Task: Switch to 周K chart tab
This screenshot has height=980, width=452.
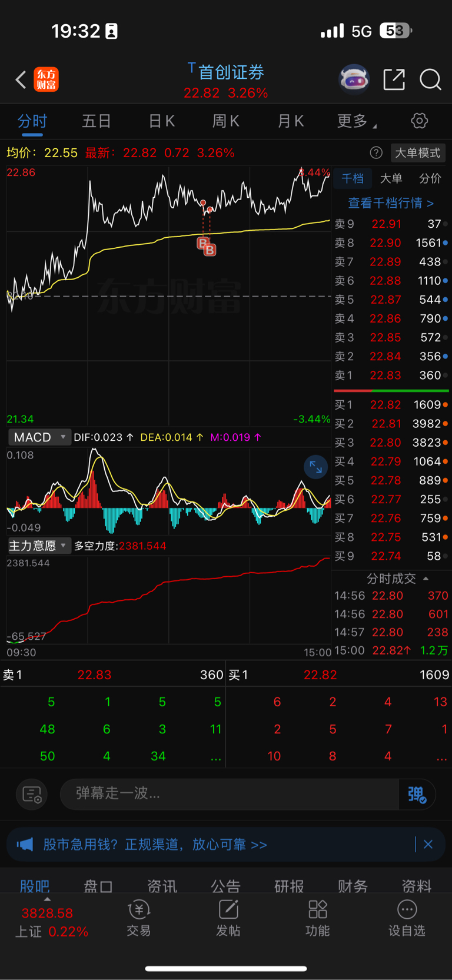Action: (x=226, y=121)
